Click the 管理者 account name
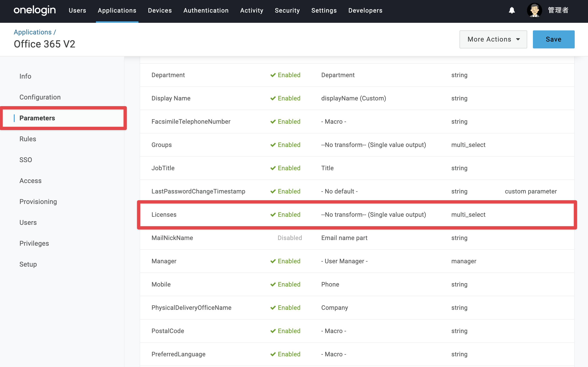The height and width of the screenshot is (367, 588). pos(558,10)
